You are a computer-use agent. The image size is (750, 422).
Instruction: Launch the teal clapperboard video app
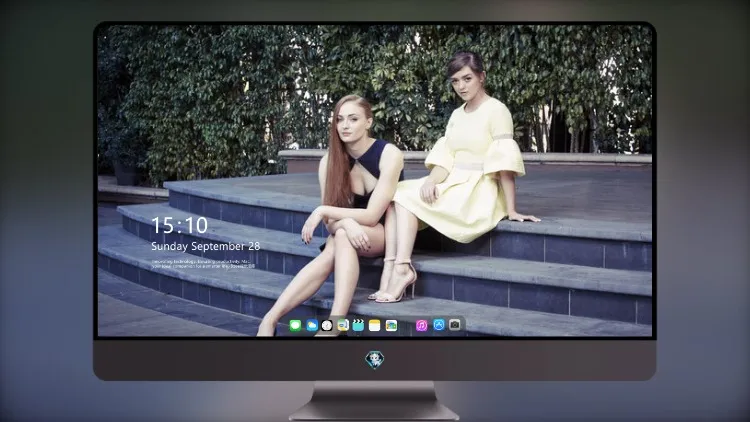click(x=358, y=326)
